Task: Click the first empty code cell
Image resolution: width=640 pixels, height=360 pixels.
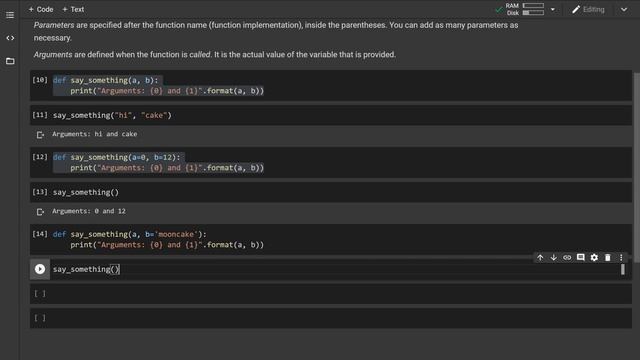Action: (x=331, y=294)
